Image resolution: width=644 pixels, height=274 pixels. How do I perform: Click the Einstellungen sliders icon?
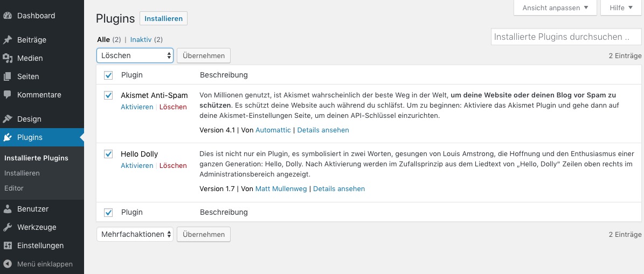point(8,245)
